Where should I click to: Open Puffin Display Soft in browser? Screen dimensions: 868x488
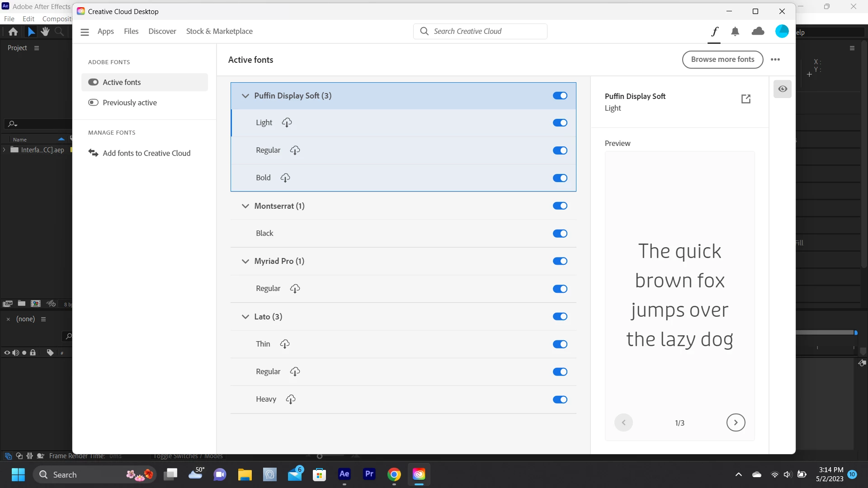(746, 99)
